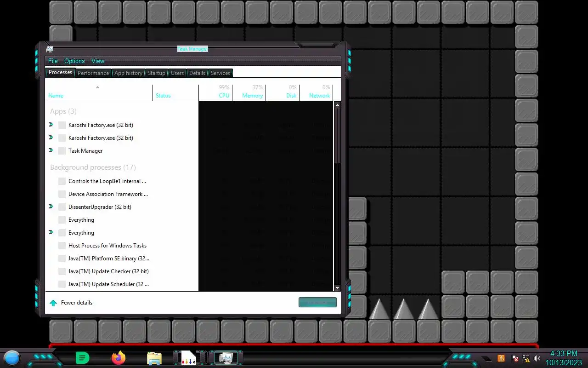Click the Apps (3) group heading
Image resolution: width=588 pixels, height=368 pixels.
click(63, 111)
